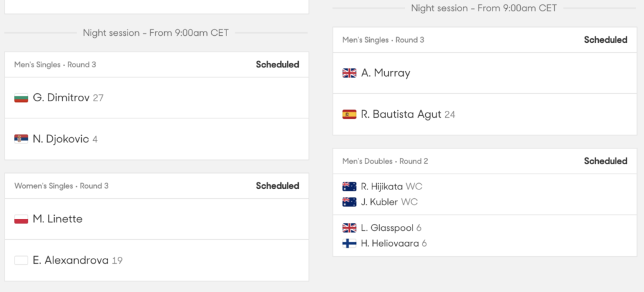The height and width of the screenshot is (292, 644).
Task: Select M. Linette player name
Action: pyautogui.click(x=57, y=220)
